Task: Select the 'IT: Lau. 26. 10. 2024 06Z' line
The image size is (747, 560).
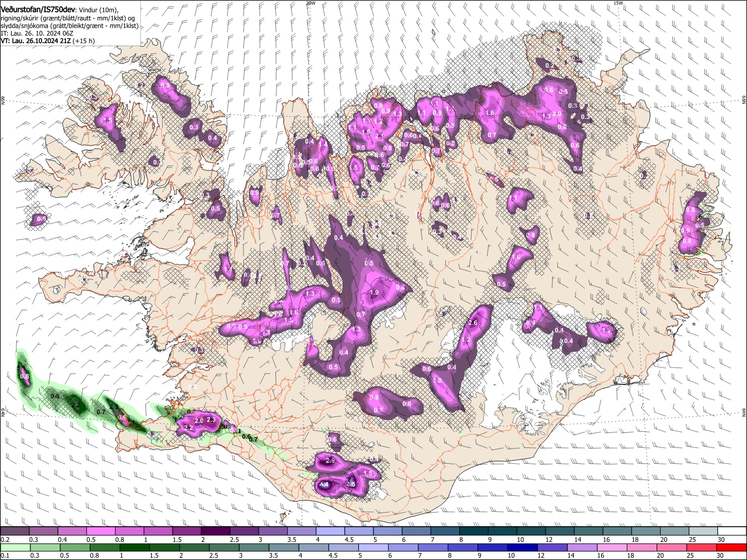Action: [x=37, y=33]
